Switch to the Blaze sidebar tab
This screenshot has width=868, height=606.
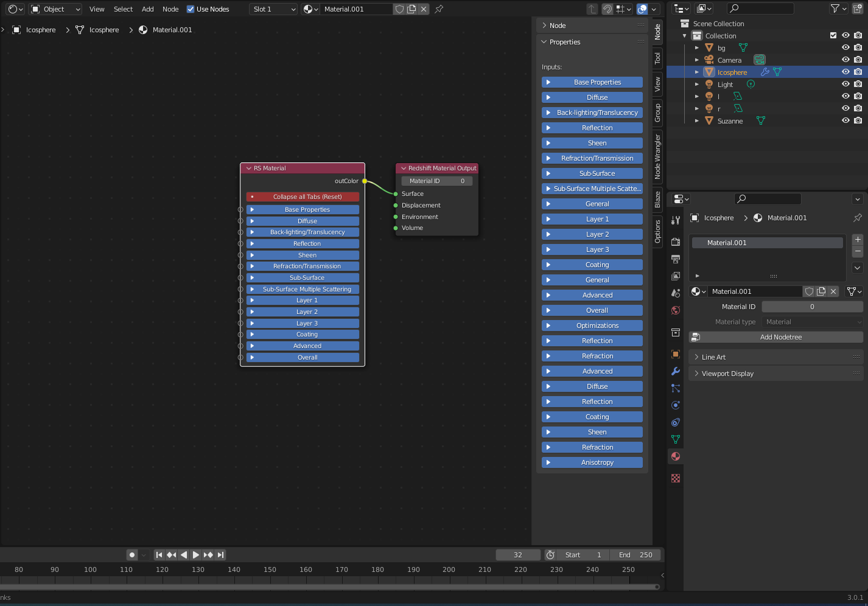click(657, 200)
